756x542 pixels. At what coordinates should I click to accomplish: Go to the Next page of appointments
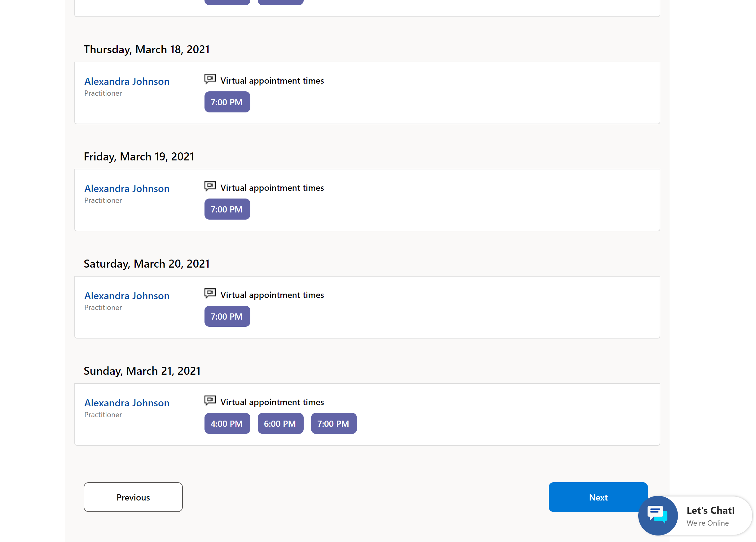click(x=598, y=497)
